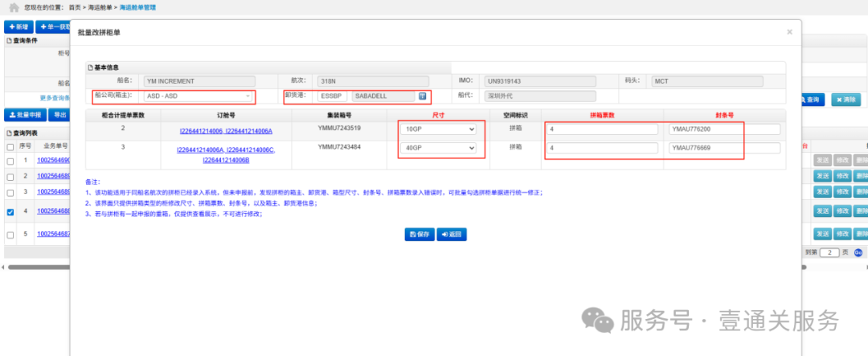Screen dimensions: 868x356
Task: Close the batch edit dialog with X
Action: pyautogui.click(x=789, y=32)
